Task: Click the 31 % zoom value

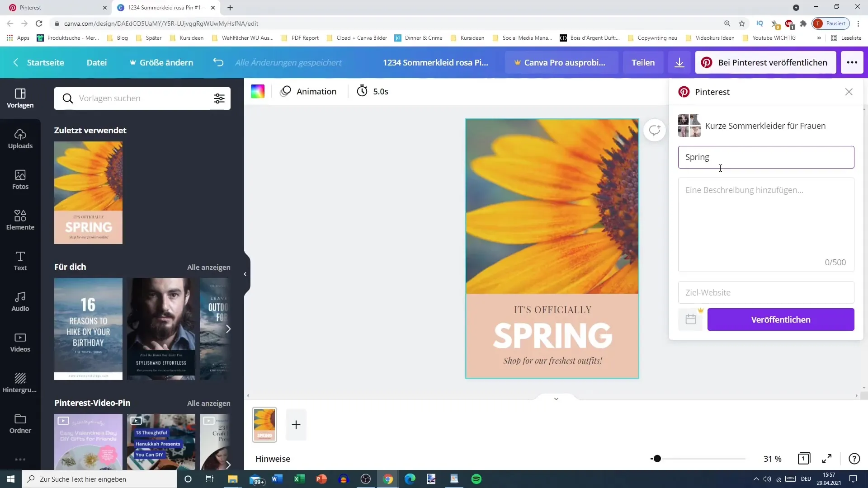Action: coord(772,459)
